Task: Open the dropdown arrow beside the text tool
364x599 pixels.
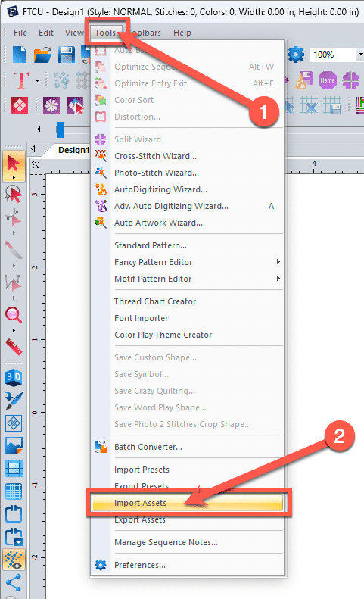Action: (x=37, y=80)
